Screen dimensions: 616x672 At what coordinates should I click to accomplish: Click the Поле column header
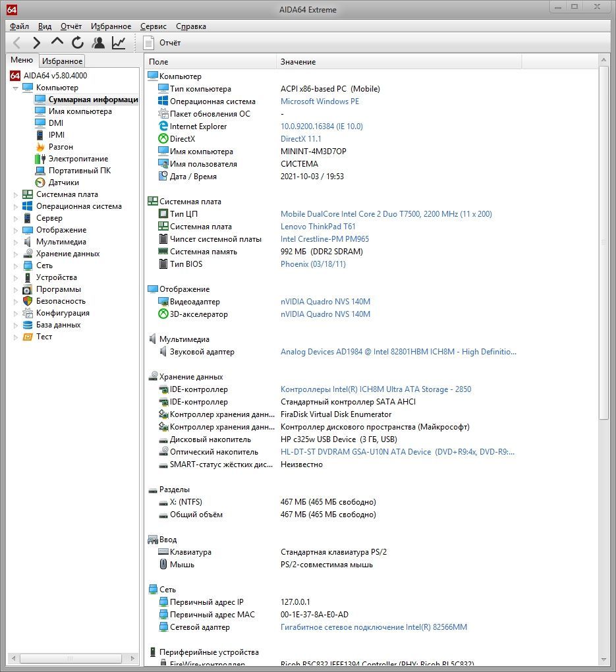click(210, 62)
